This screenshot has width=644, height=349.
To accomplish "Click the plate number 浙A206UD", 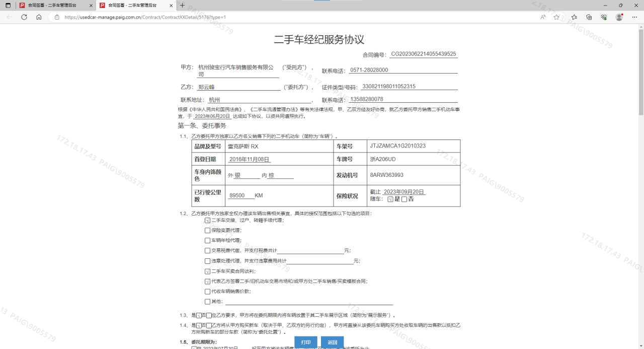I will [382, 159].
